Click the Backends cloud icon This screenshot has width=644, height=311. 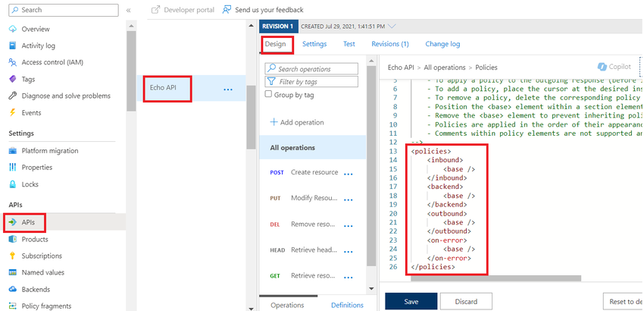tap(13, 289)
